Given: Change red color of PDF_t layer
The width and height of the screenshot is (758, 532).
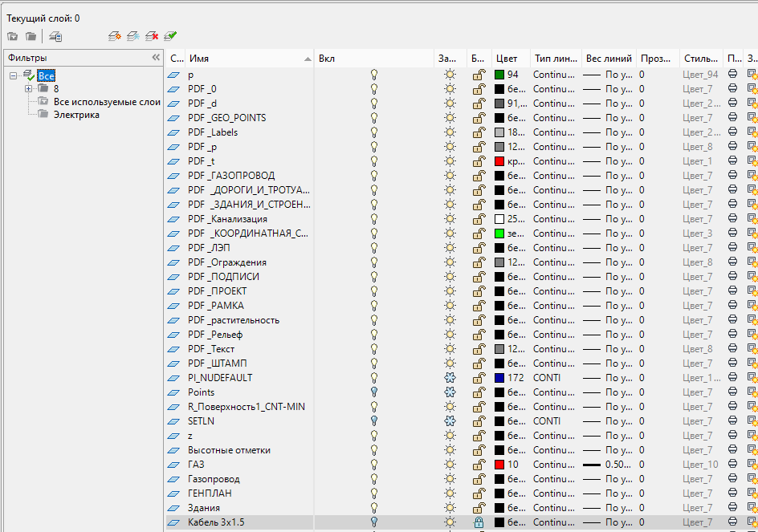Looking at the screenshot, I should tap(499, 161).
